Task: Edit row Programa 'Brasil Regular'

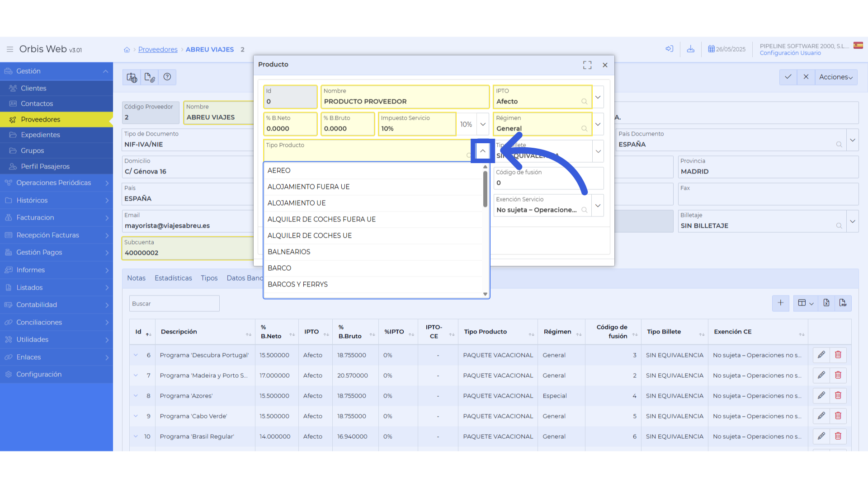Action: pyautogui.click(x=821, y=436)
